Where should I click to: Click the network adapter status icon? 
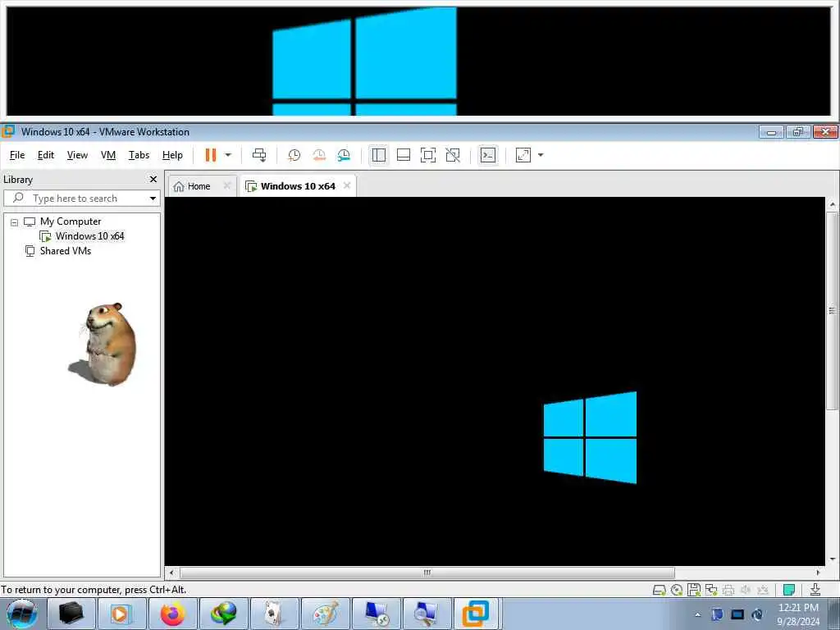pos(711,590)
